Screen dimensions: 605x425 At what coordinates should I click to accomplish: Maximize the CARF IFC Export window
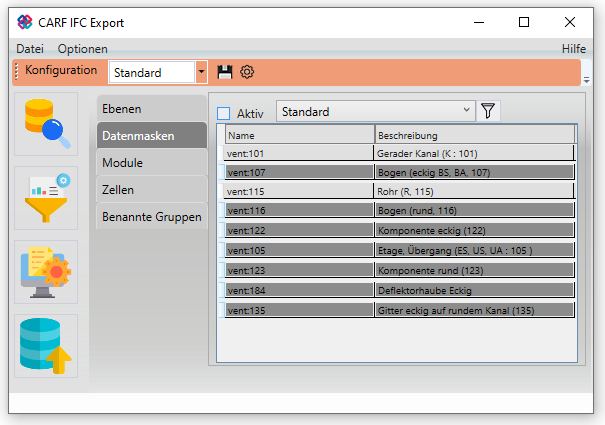[x=524, y=22]
